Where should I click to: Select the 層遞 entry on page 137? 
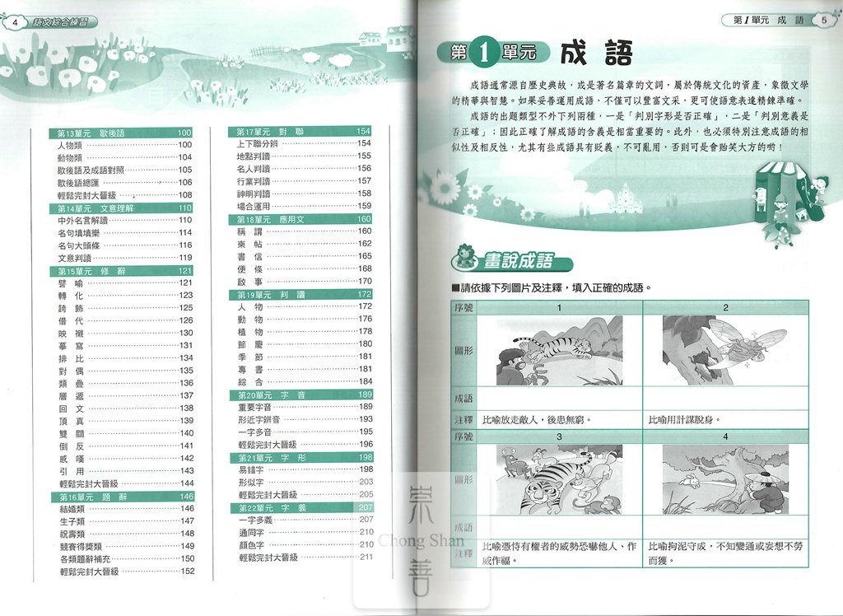[x=125, y=396]
